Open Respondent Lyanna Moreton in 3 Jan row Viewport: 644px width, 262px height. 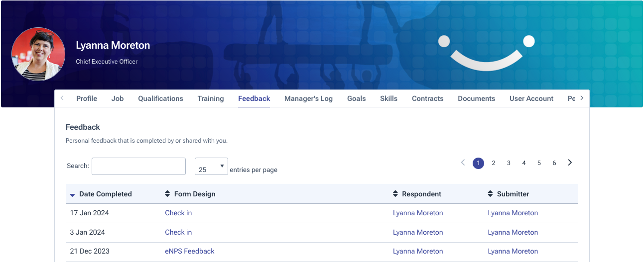coord(418,232)
